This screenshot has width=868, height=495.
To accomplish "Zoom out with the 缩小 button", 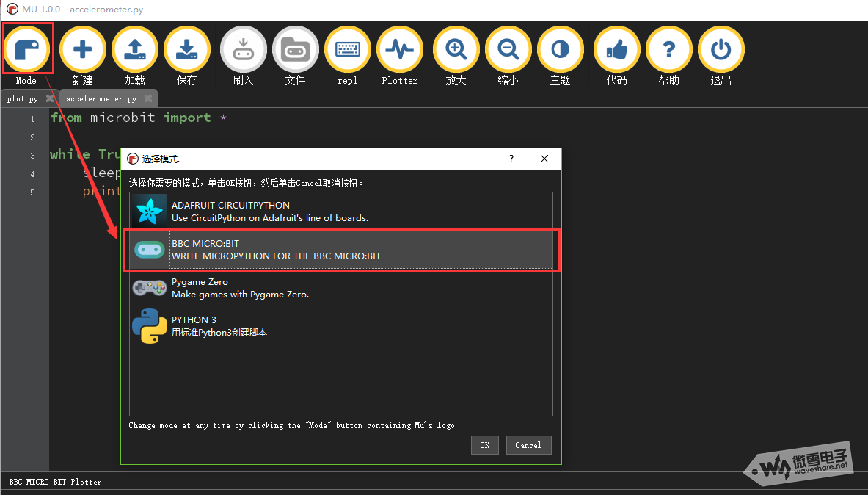I will pos(508,50).
